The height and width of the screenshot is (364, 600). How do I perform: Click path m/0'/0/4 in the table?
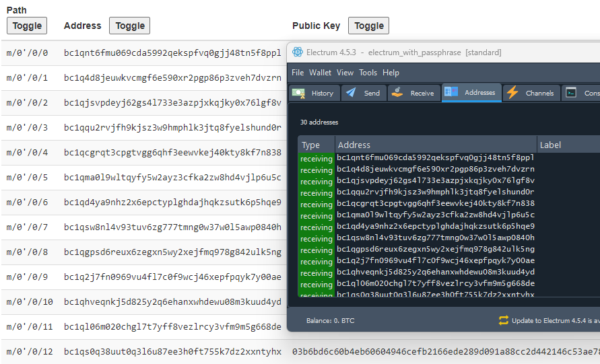click(x=27, y=153)
